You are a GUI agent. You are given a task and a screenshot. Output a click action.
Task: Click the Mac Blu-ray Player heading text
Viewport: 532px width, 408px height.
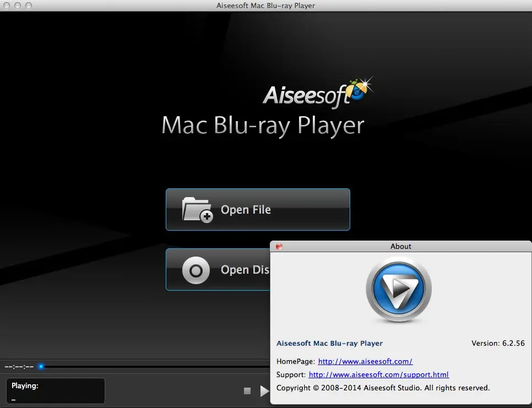click(263, 126)
